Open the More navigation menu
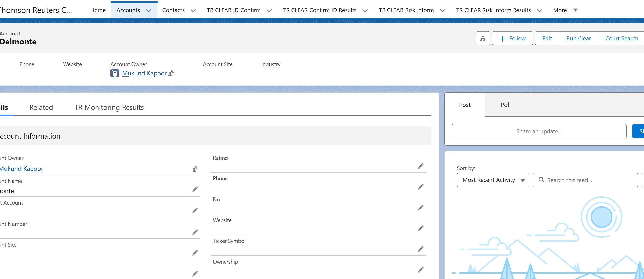Viewport: 644px width, 279px height. coord(565,10)
